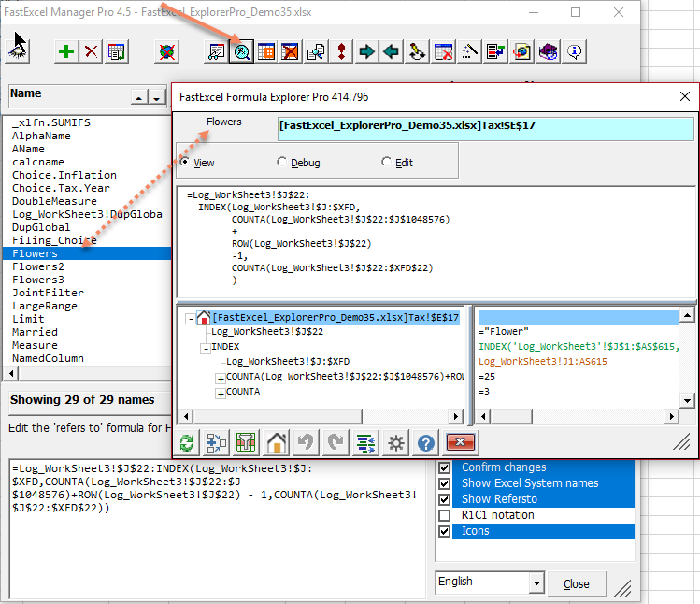Click the funnel filter grid icon in Explorer
This screenshot has width=700, height=604.
point(246,443)
